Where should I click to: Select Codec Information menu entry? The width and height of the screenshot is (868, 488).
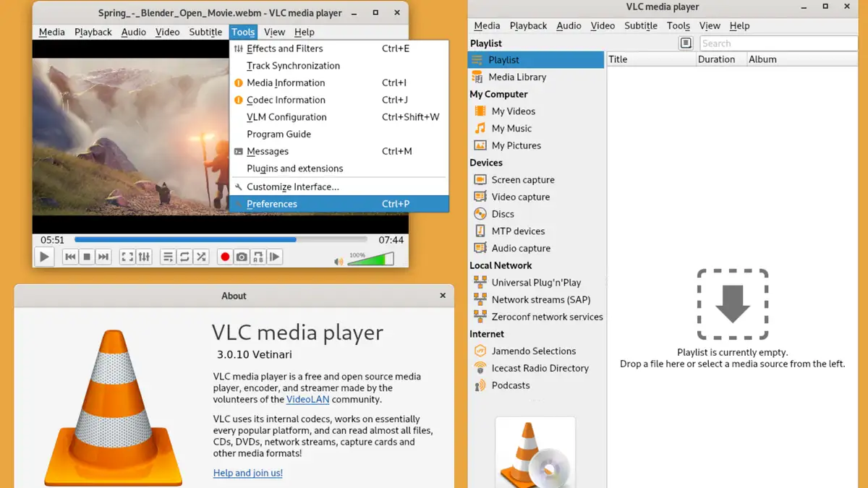click(339, 100)
